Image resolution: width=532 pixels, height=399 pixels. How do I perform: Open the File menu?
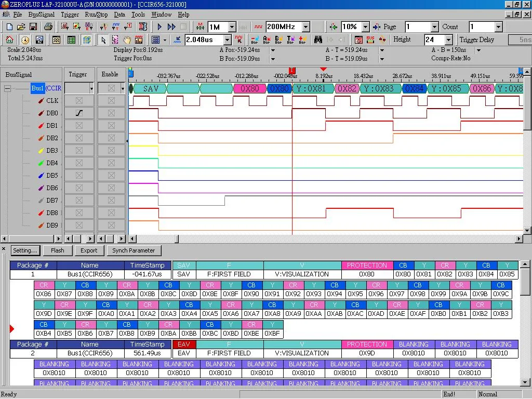click(17, 15)
